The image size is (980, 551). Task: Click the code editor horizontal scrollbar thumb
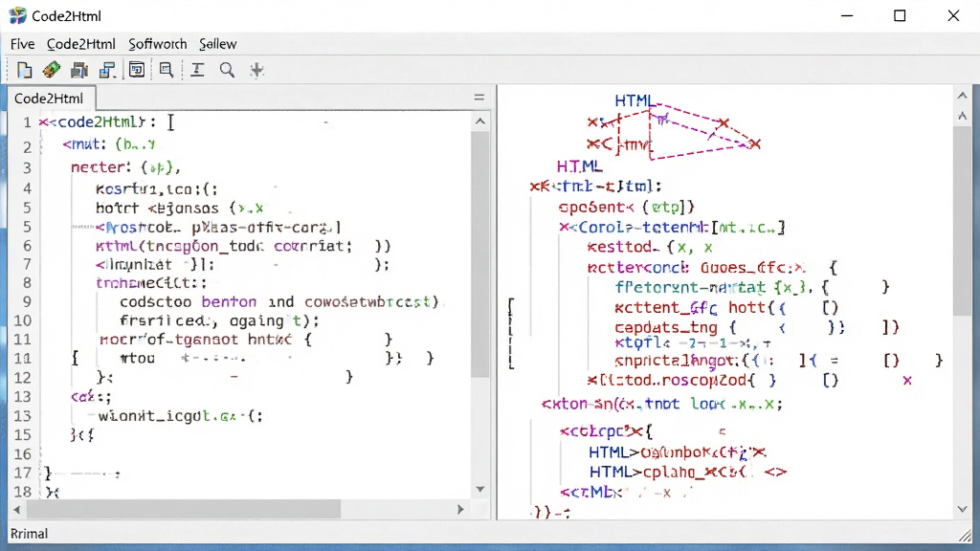click(x=184, y=510)
